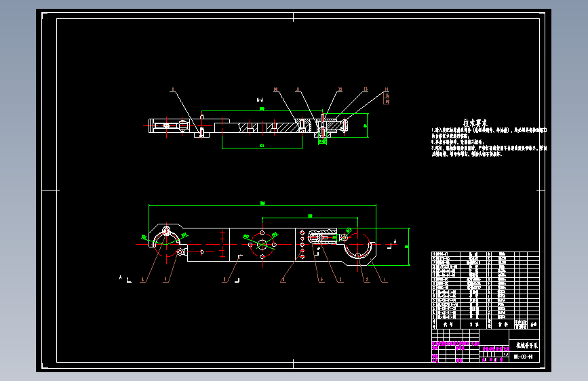Click the A-A section view label

pos(260,100)
